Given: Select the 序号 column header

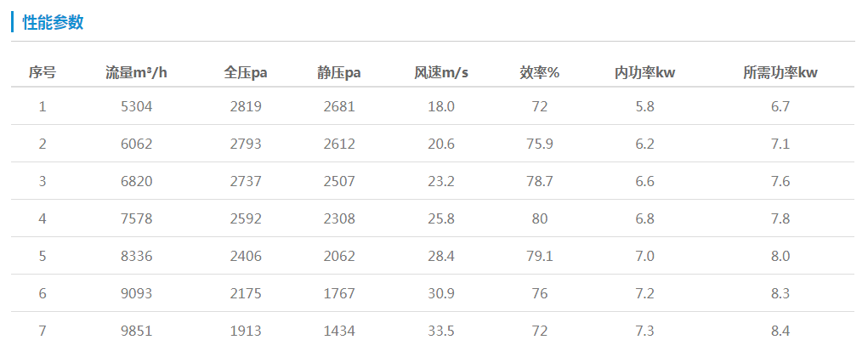Looking at the screenshot, I should coord(43,73).
